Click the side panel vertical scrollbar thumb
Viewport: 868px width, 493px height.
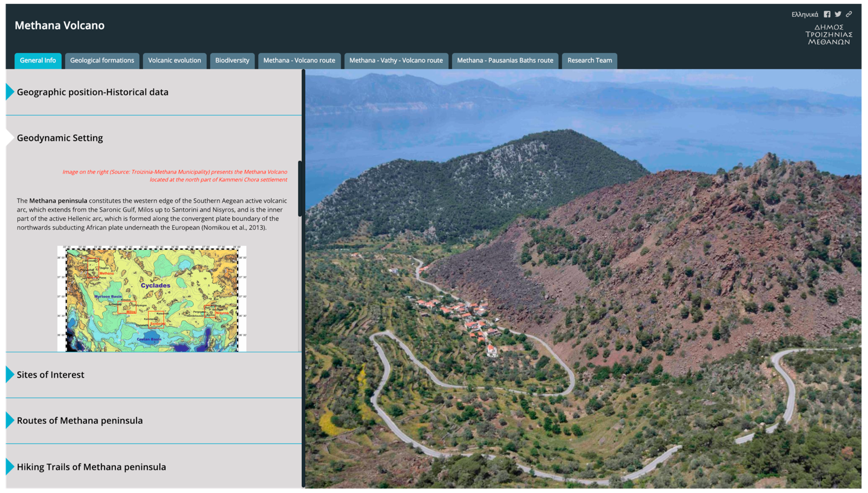[x=300, y=189]
